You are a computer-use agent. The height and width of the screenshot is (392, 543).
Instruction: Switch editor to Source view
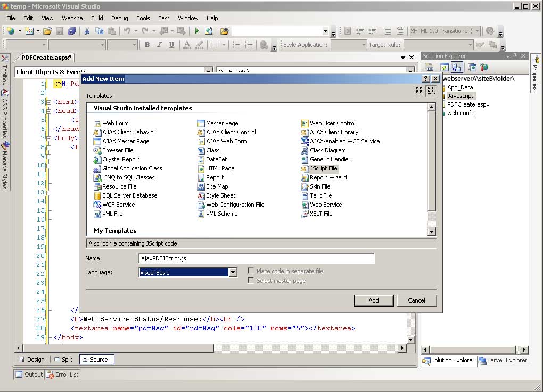pyautogui.click(x=96, y=360)
